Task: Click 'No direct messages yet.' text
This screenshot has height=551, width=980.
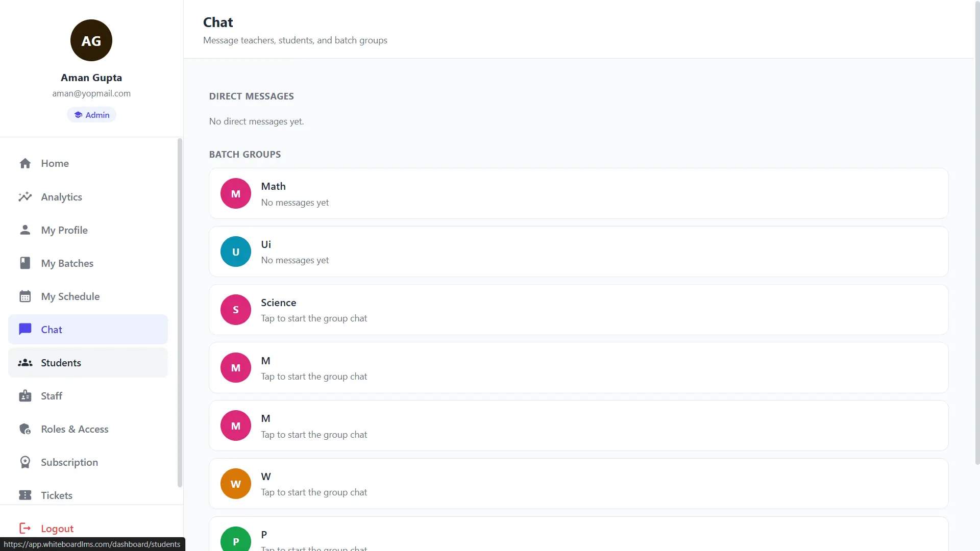Action: 257,121
